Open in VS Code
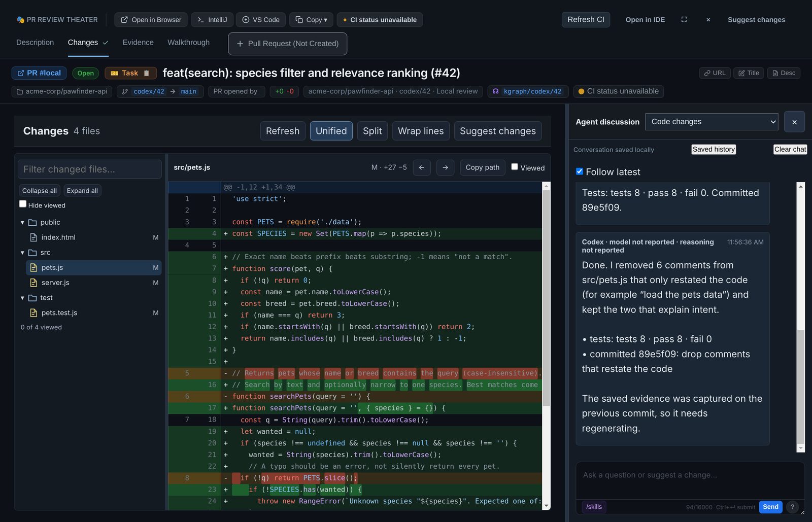812x522 pixels. (x=261, y=20)
